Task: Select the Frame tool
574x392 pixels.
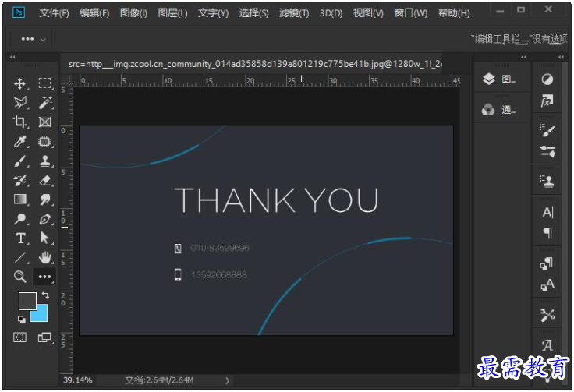Action: [x=45, y=122]
